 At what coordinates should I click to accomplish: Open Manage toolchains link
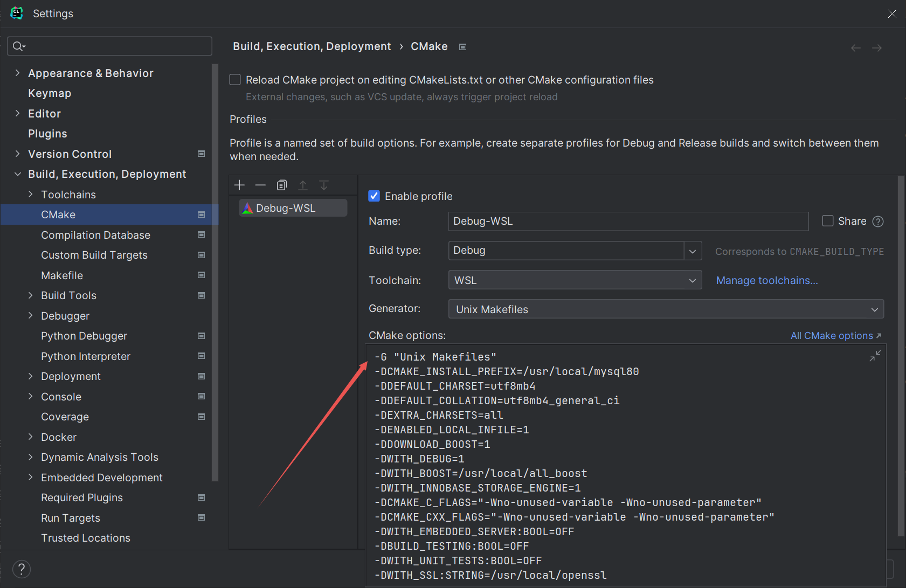(x=767, y=280)
